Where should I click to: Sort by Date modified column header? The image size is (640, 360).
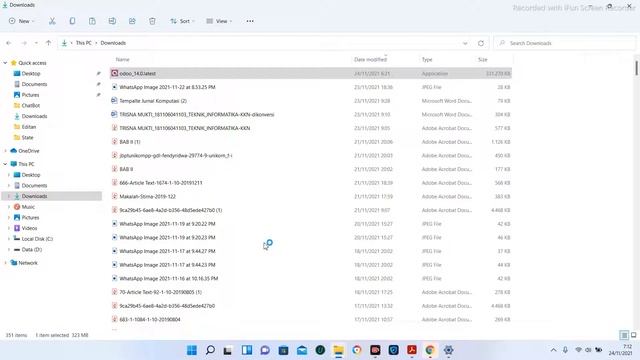[370, 60]
